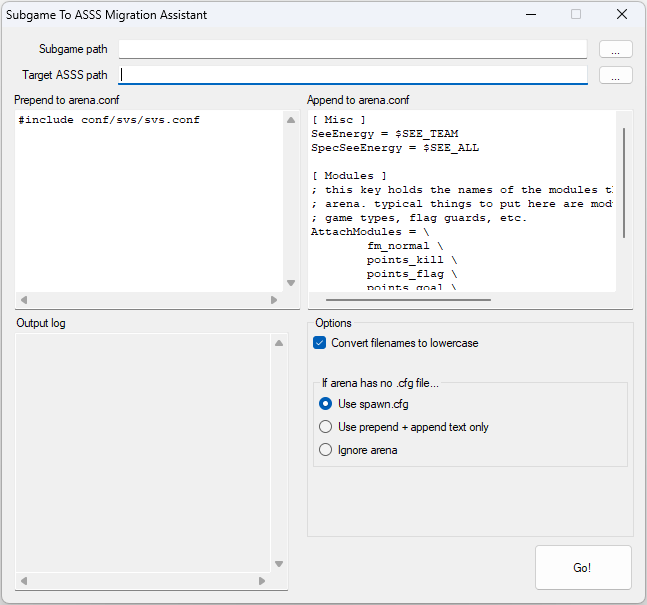Click the 'fm_normal \' line

405,246
